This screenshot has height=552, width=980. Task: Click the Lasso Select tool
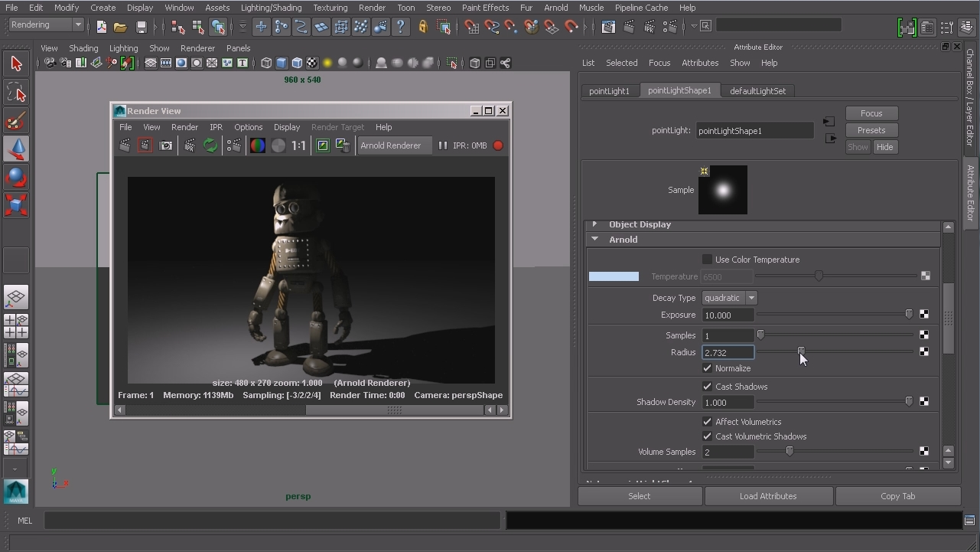(x=16, y=93)
